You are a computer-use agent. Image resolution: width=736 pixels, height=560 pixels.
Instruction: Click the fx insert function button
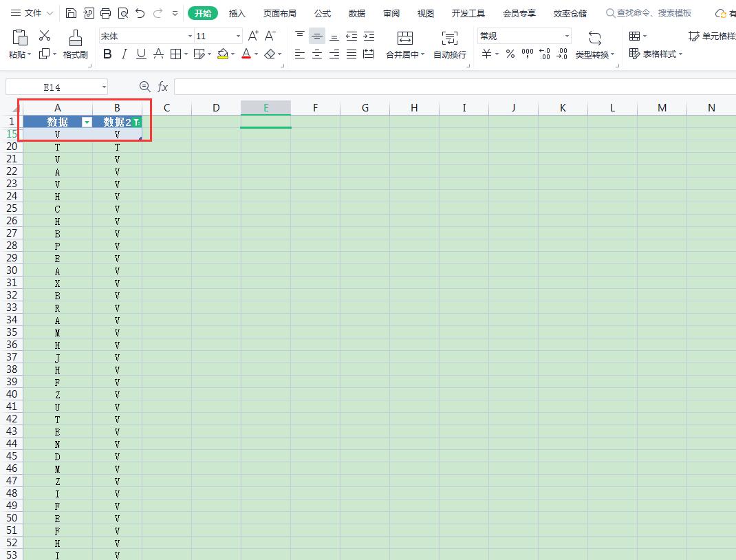(162, 87)
